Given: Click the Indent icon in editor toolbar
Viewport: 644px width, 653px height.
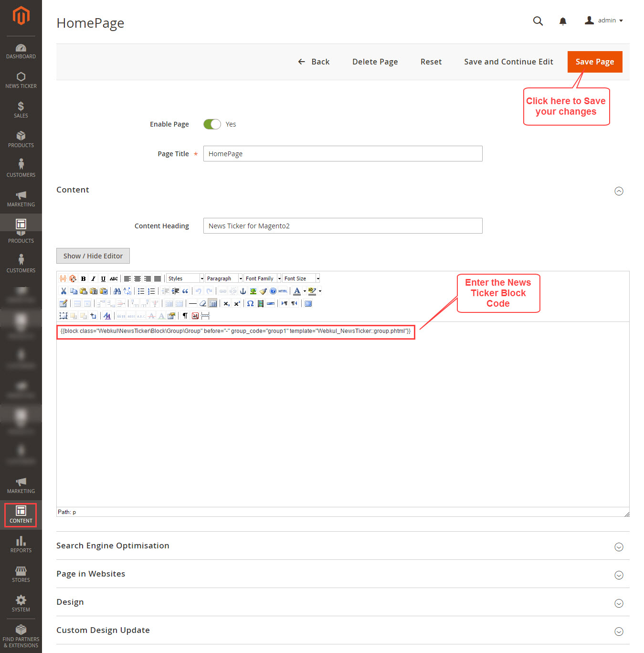Looking at the screenshot, I should tap(175, 291).
